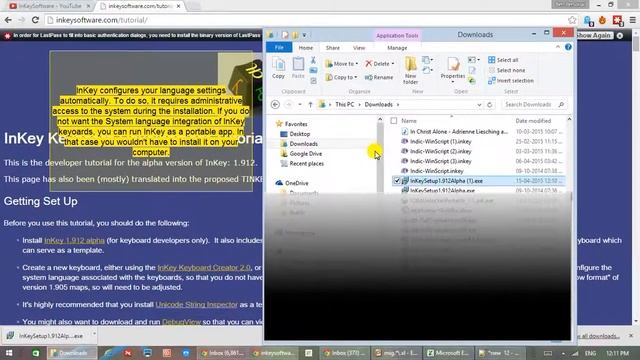
Task: Switch to Home ribbon tab
Action: (306, 48)
